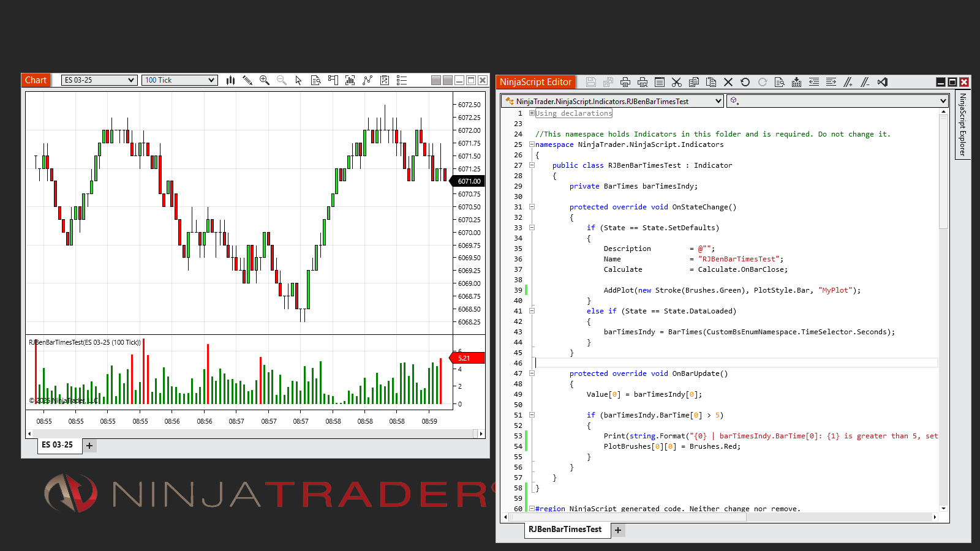This screenshot has width=980, height=551.
Task: Open the script in Visual Studio
Action: click(883, 82)
